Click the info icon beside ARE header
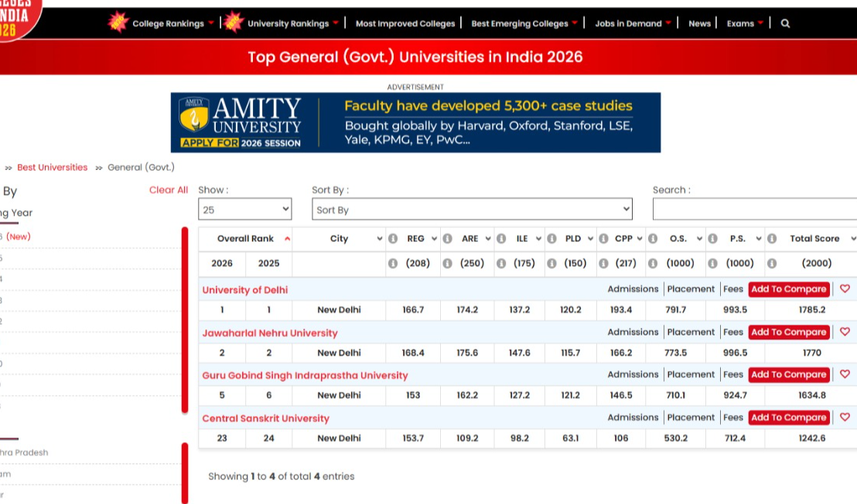The height and width of the screenshot is (504, 857). (447, 239)
